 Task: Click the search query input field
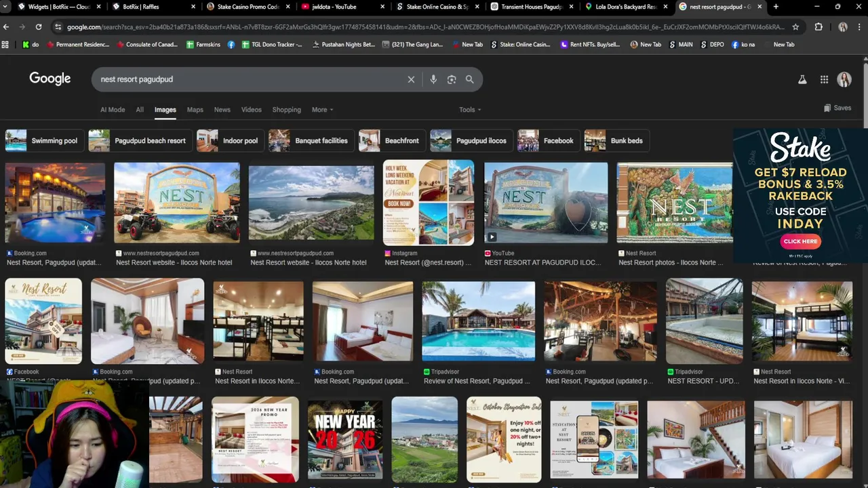(x=251, y=79)
